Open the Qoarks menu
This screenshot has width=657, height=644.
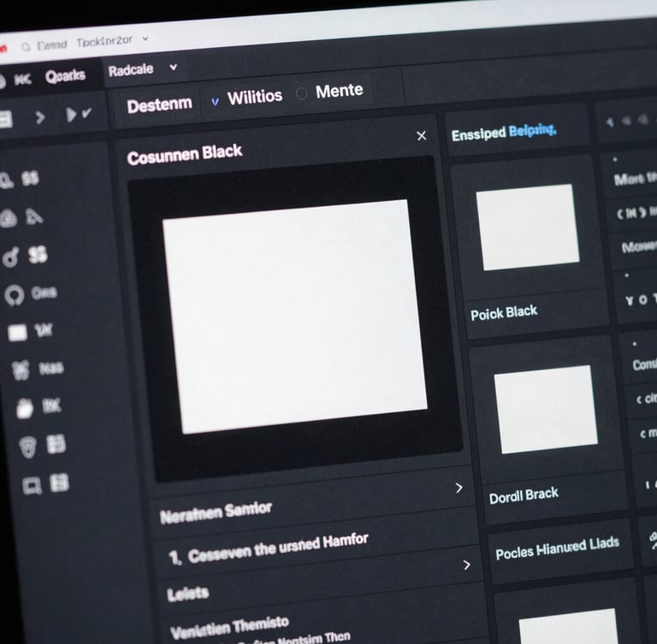click(x=65, y=76)
